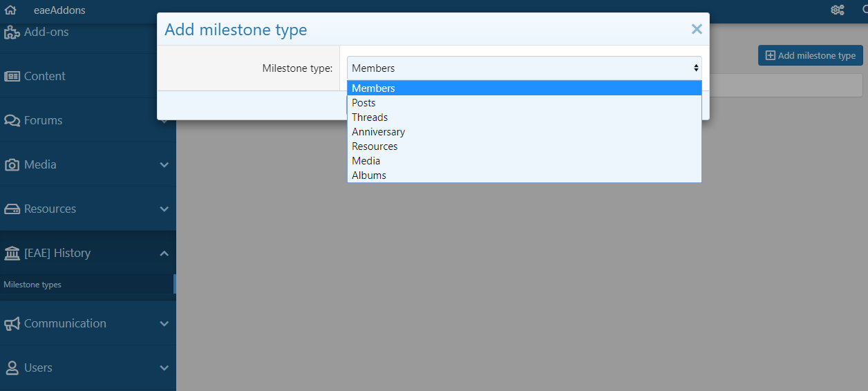Open Milestone types in sidebar
The width and height of the screenshot is (868, 391).
coord(32,285)
